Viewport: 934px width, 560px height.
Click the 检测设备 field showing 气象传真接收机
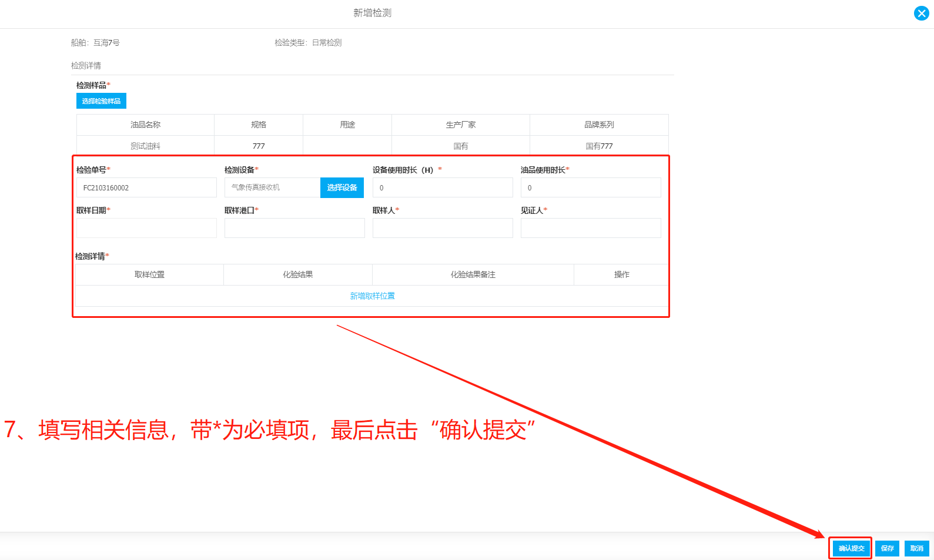click(273, 187)
